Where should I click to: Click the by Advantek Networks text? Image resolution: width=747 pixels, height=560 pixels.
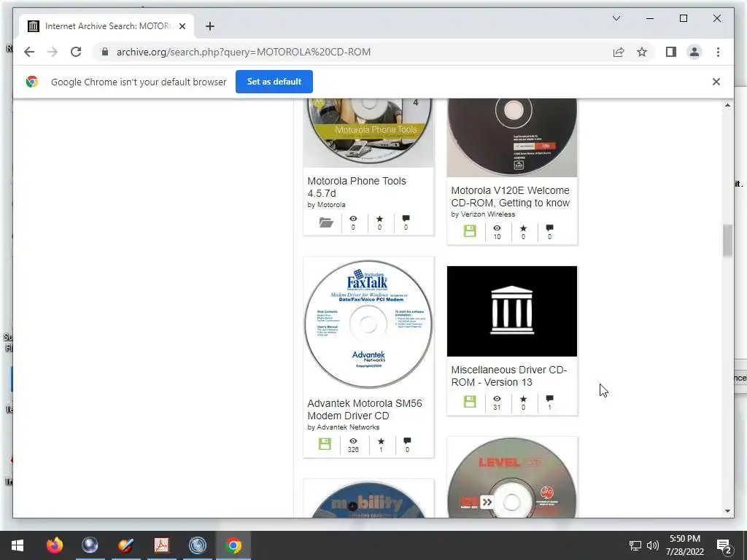click(x=344, y=427)
